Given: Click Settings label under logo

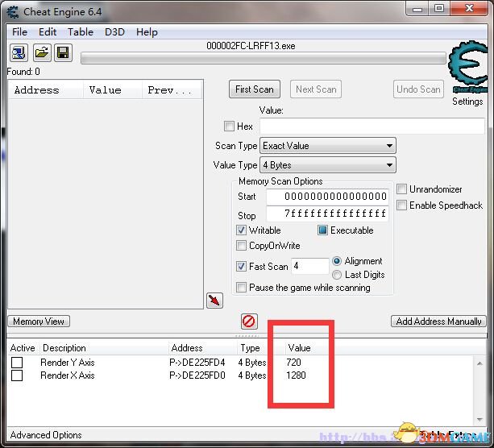Looking at the screenshot, I should tap(467, 102).
